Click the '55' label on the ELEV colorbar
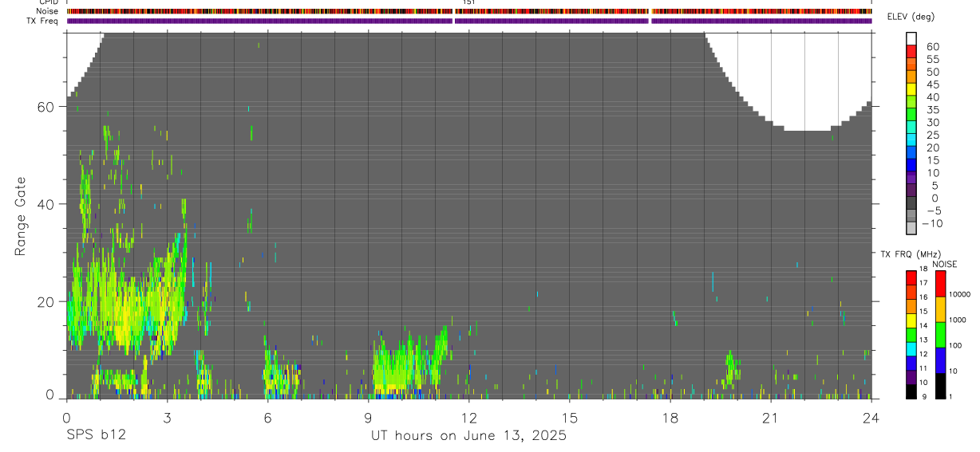 click(x=932, y=60)
